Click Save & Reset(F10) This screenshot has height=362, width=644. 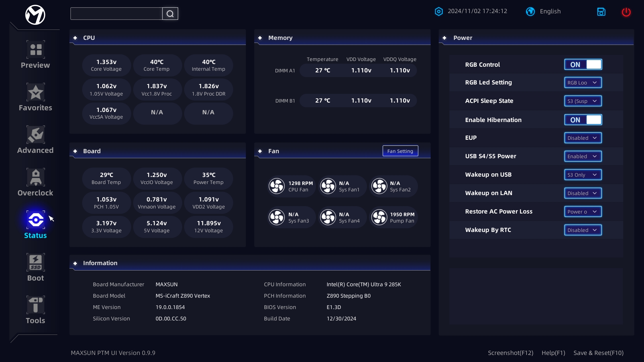[598, 353]
